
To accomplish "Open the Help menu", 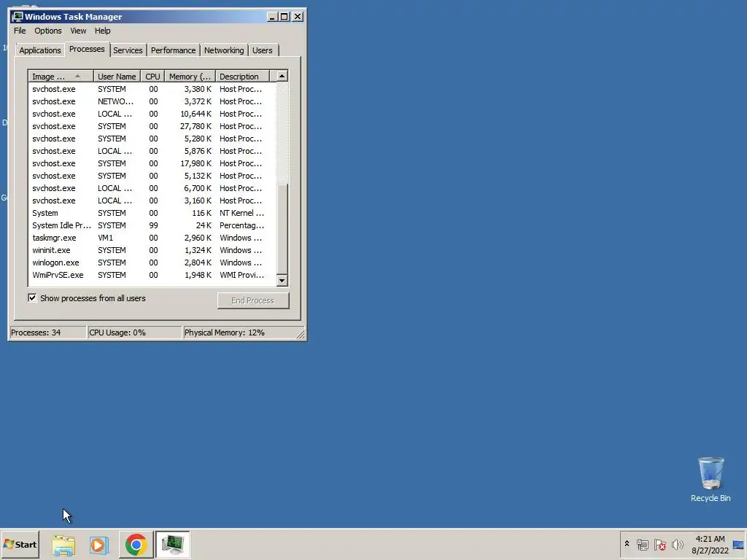I will (102, 31).
